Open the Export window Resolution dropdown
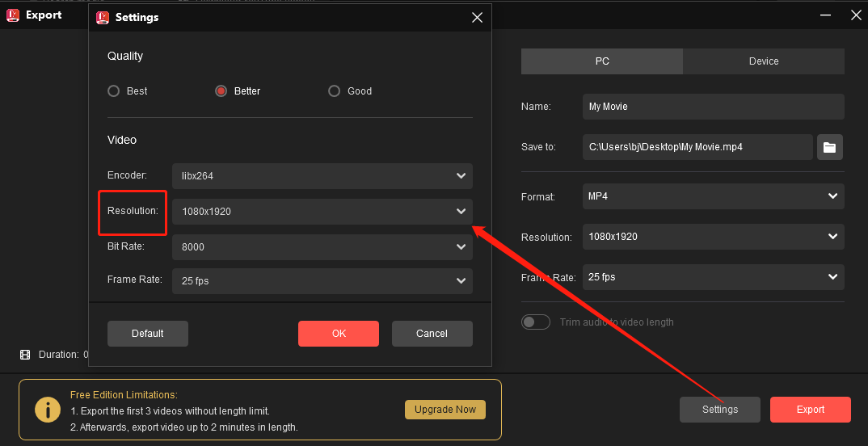Viewport: 868px width, 446px height. [x=713, y=237]
